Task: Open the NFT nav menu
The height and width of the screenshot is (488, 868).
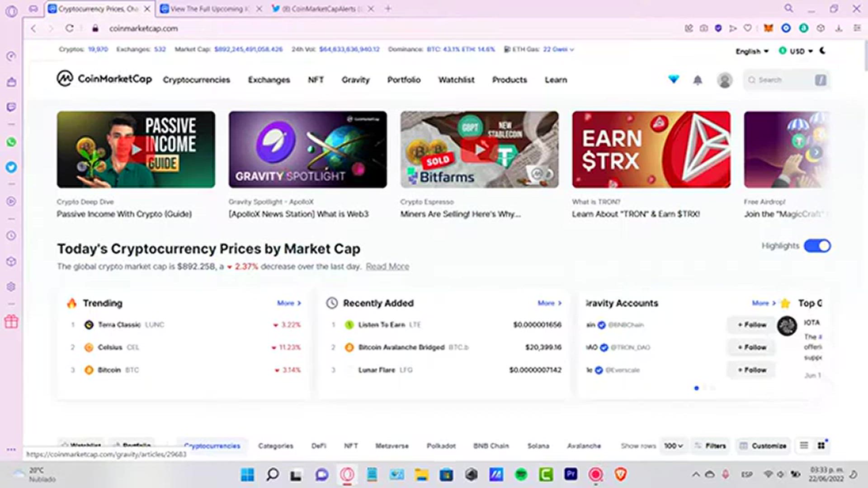Action: pos(316,80)
